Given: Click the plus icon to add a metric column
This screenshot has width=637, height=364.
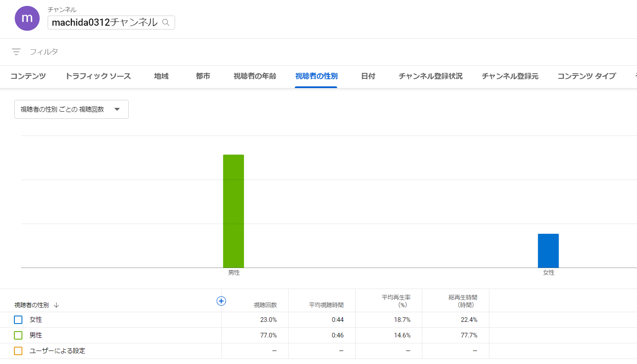Looking at the screenshot, I should click(x=221, y=301).
